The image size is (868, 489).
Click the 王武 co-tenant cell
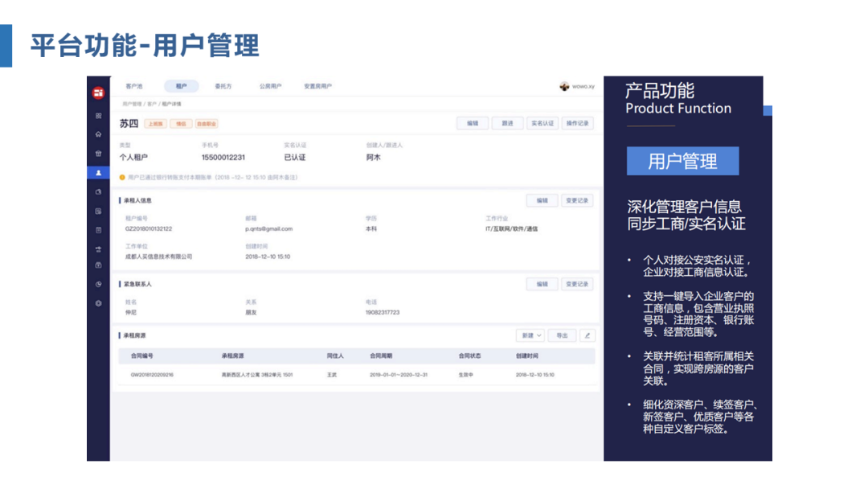(x=332, y=375)
